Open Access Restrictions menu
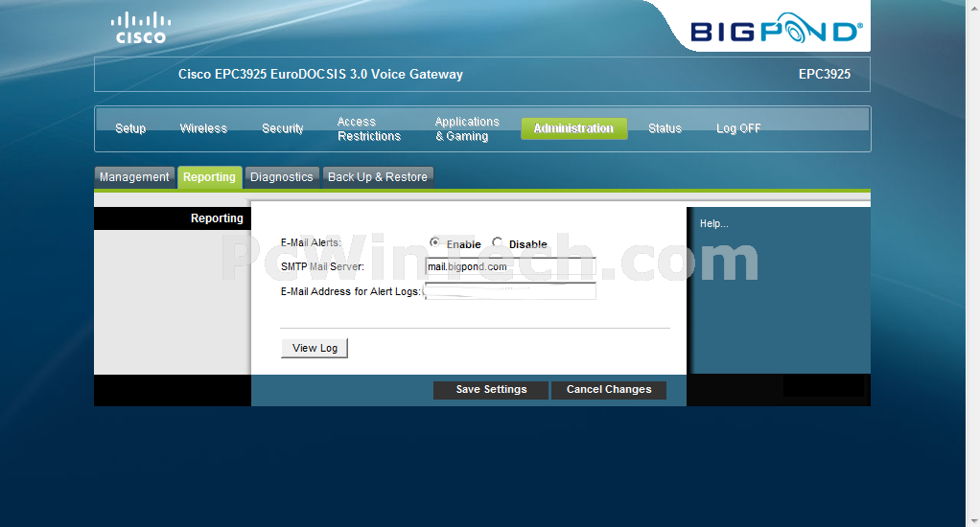The image size is (980, 527). [x=369, y=128]
